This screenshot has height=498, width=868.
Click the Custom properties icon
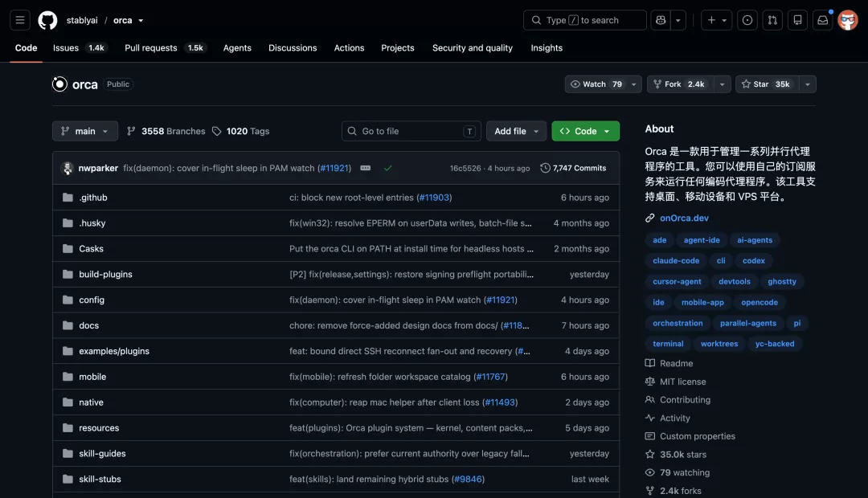[x=650, y=436]
